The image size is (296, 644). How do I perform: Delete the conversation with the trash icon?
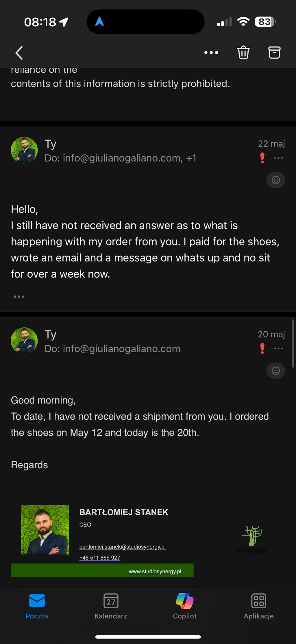coord(243,53)
